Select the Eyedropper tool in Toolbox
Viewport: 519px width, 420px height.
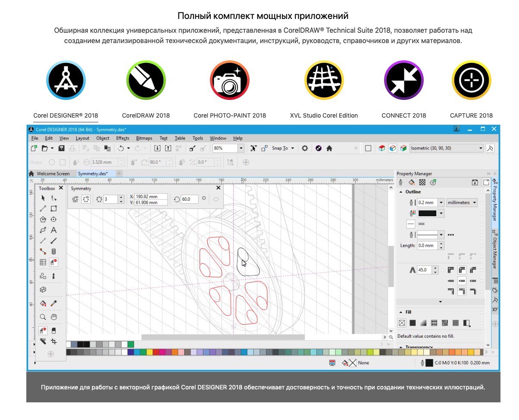coord(54,303)
